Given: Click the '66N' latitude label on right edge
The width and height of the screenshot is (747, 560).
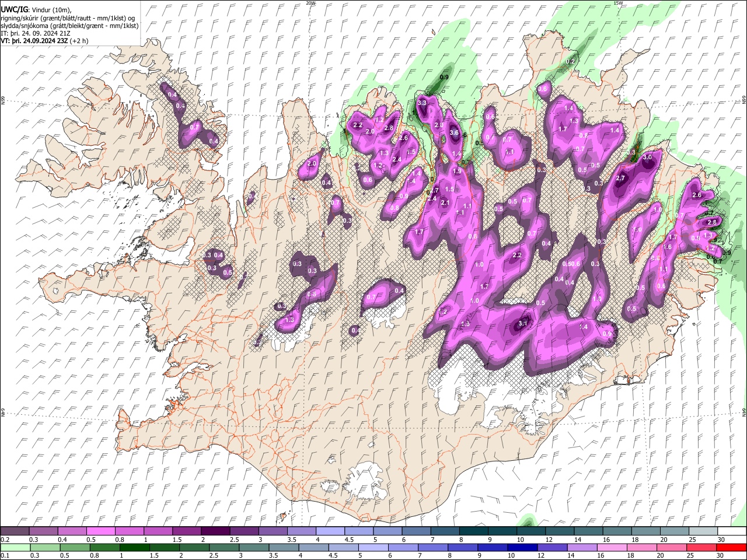Looking at the screenshot, I should 744,100.
